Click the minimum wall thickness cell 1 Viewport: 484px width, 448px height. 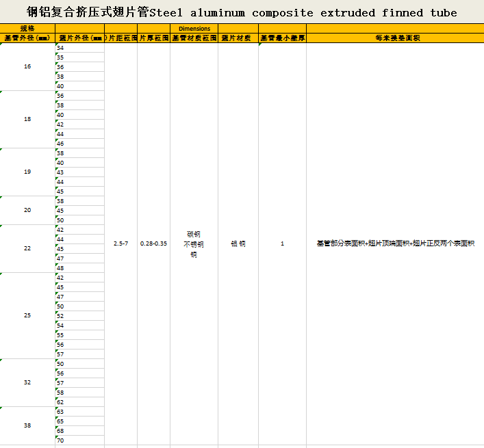tap(282, 243)
